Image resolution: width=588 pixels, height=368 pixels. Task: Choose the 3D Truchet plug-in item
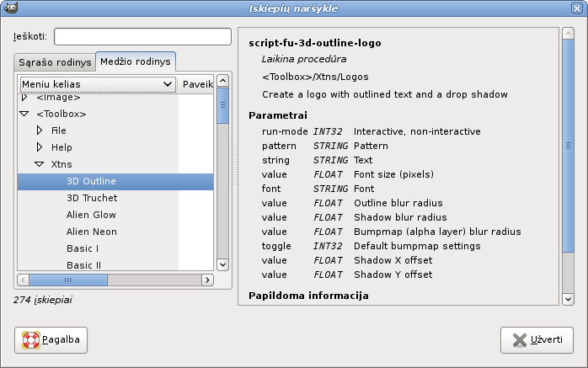[x=91, y=198]
